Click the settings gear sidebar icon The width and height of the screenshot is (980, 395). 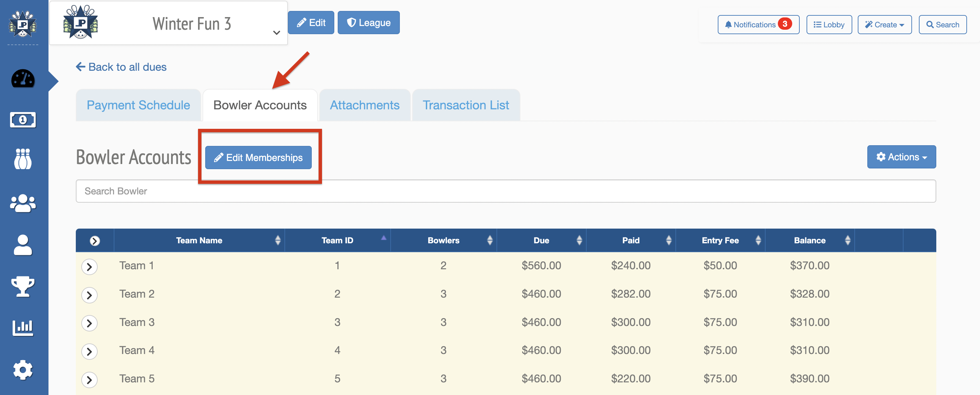point(23,369)
